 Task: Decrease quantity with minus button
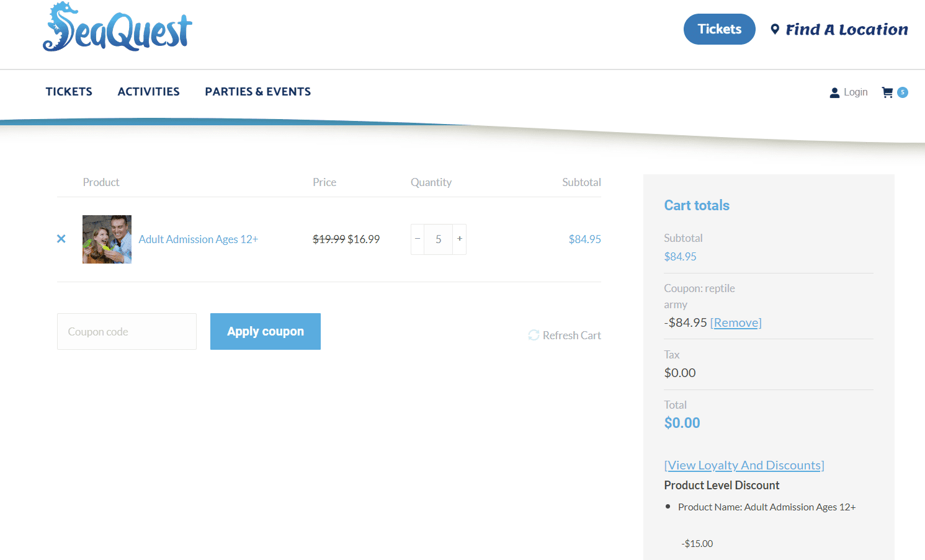coord(418,239)
